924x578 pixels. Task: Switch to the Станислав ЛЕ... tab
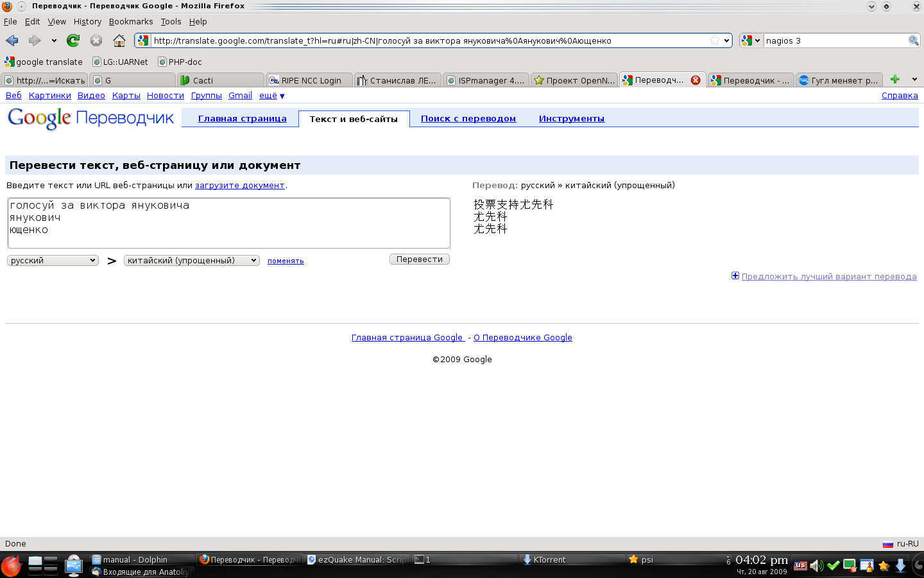pyautogui.click(x=398, y=80)
